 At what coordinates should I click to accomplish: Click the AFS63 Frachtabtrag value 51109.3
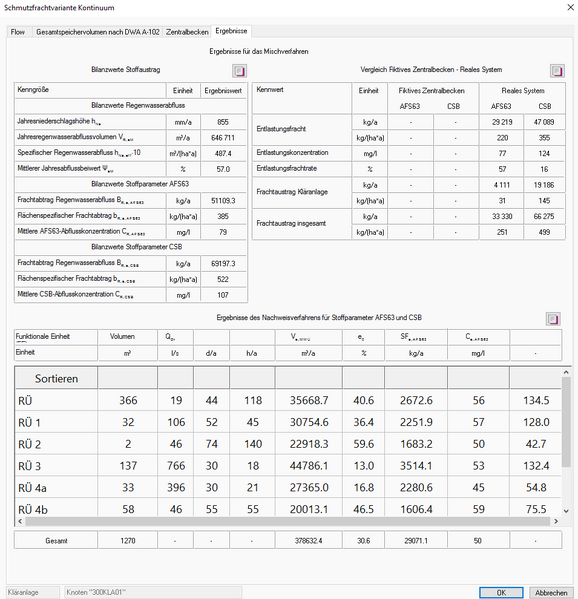coord(223,201)
